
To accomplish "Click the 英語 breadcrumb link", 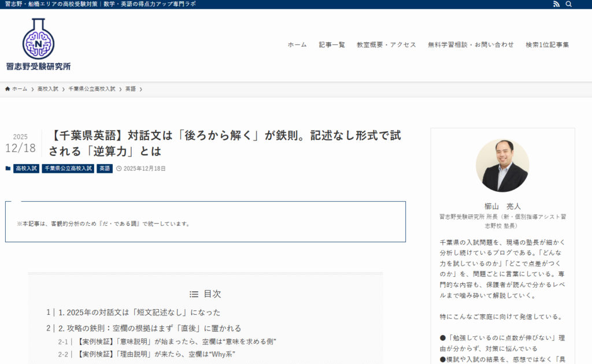I will click(131, 89).
